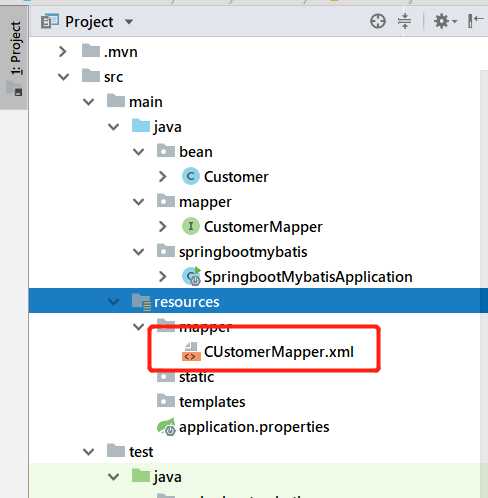
Task: Collapse the mapper folder under resources
Action: point(138,327)
